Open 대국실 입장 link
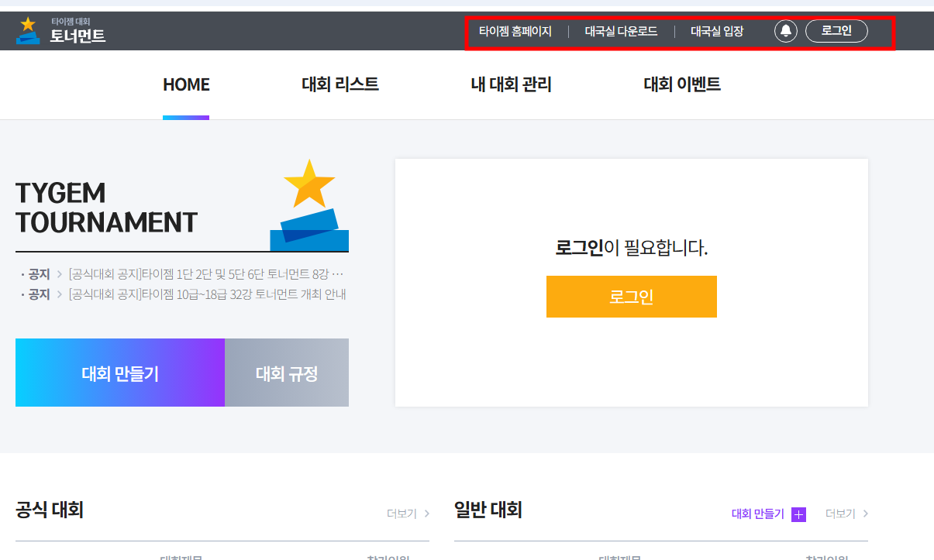 point(717,32)
